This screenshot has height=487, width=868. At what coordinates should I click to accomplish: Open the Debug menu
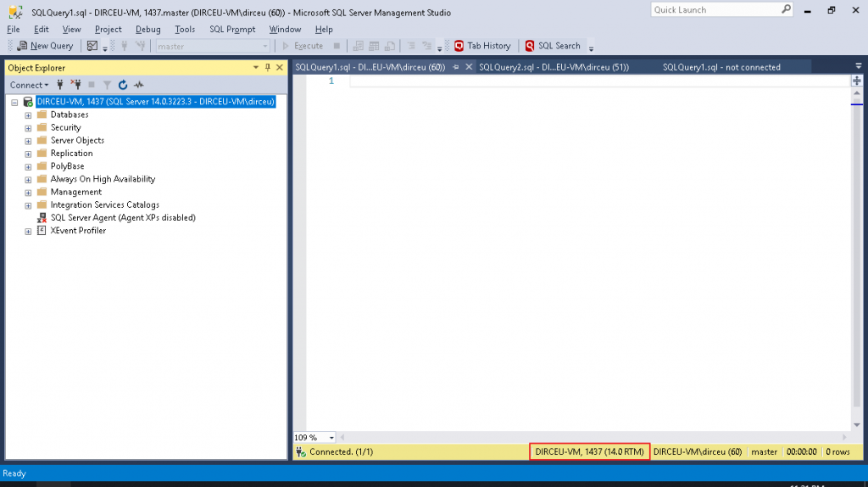coord(147,30)
